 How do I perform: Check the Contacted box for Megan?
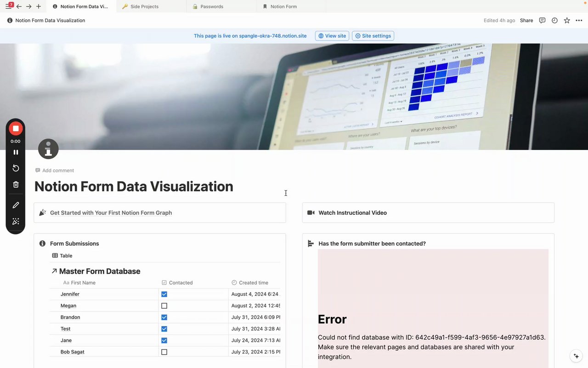tap(164, 306)
